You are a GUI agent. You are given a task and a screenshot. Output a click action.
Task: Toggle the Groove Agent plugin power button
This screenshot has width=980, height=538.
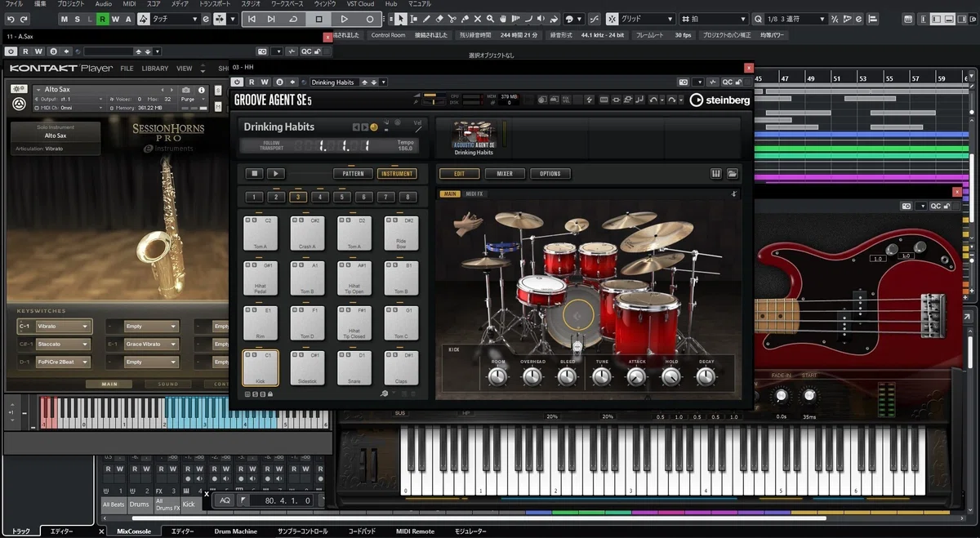coord(238,82)
